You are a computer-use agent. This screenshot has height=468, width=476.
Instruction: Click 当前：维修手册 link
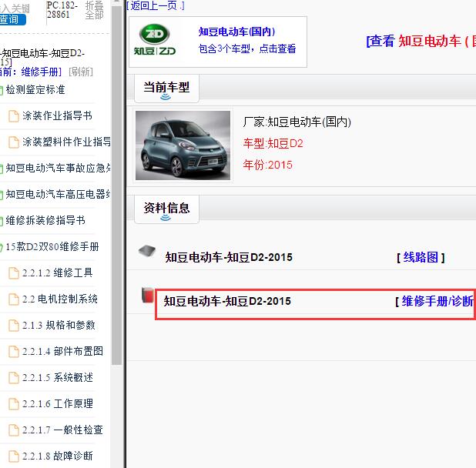pos(30,72)
